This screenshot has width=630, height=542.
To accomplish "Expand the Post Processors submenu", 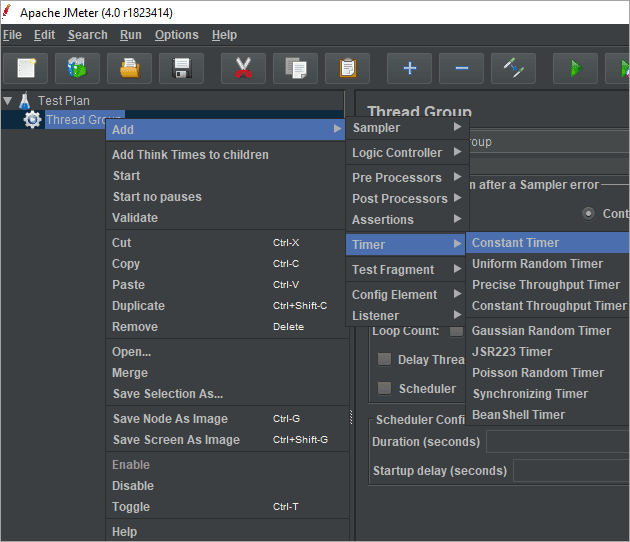I will click(x=407, y=198).
